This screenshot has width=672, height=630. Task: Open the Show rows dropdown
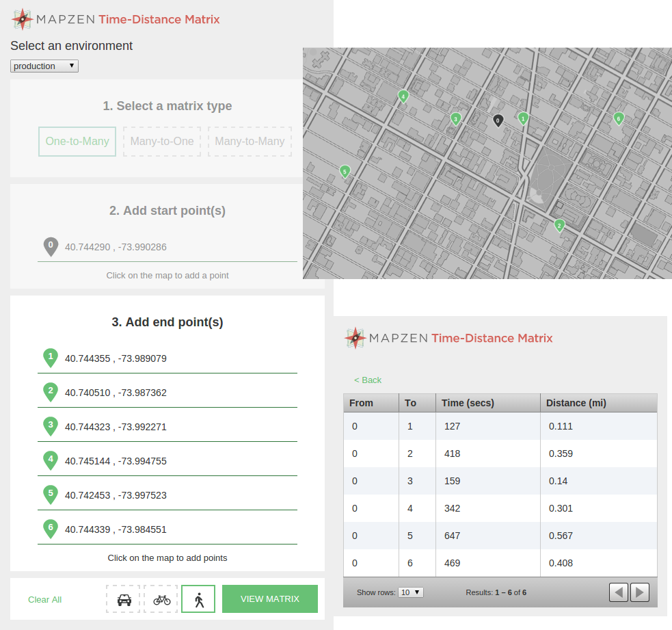(x=411, y=592)
